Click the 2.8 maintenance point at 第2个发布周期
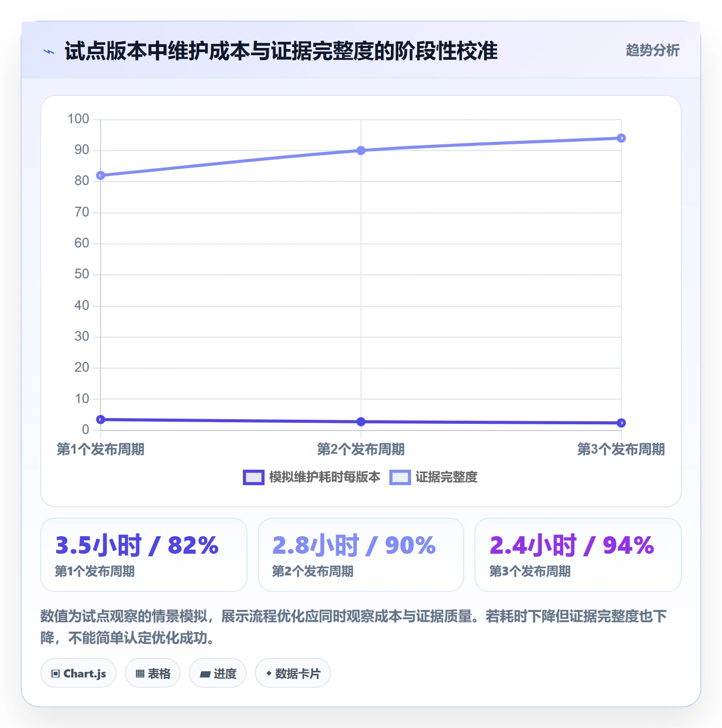The width and height of the screenshot is (722, 728). [361, 422]
